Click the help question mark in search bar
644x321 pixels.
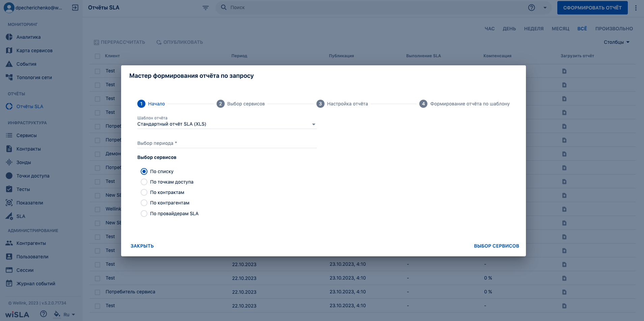pos(532,7)
